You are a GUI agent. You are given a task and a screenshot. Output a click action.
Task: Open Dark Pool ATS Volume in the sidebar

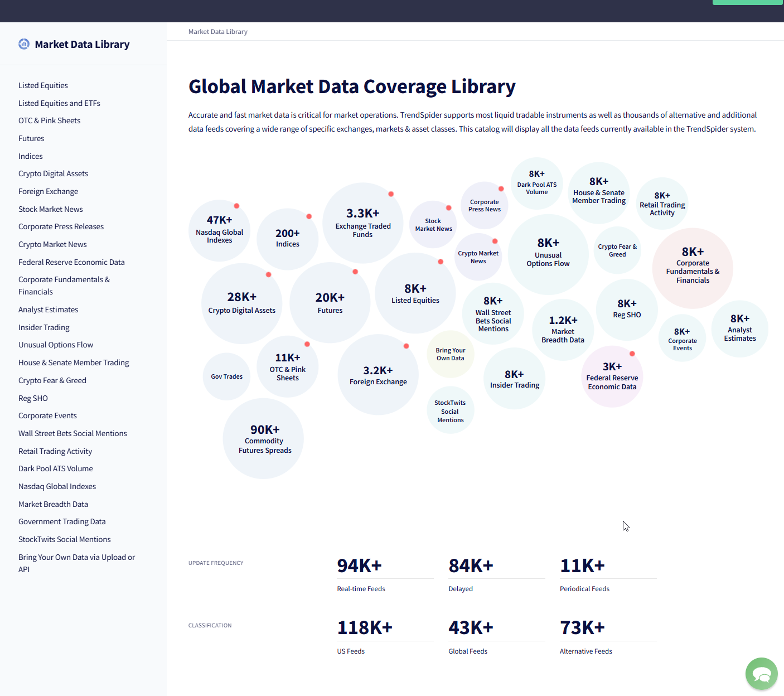55,468
